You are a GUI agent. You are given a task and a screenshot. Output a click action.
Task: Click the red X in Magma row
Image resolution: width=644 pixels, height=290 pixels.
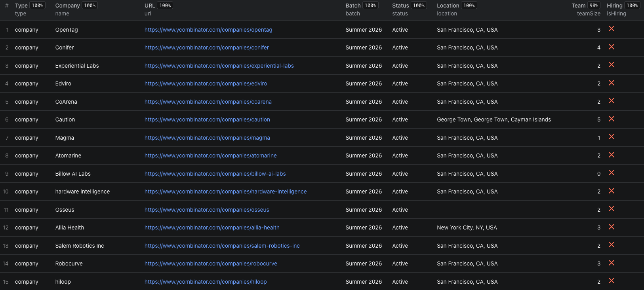pyautogui.click(x=612, y=137)
